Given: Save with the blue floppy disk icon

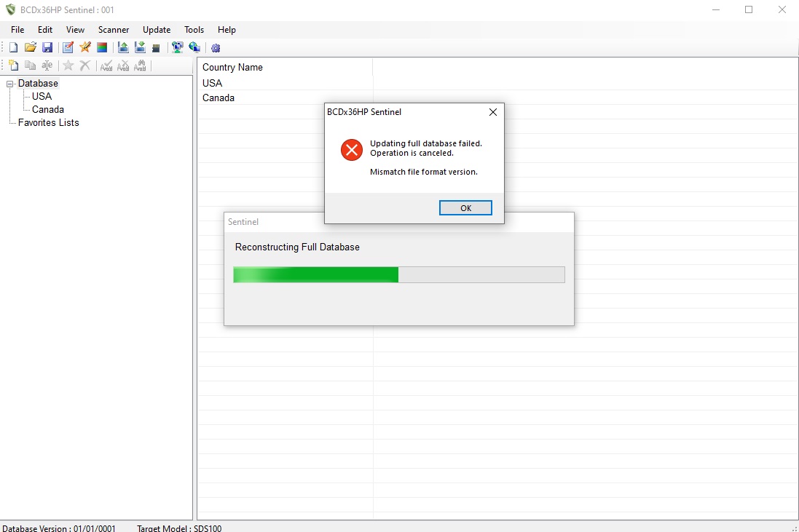Looking at the screenshot, I should point(47,48).
